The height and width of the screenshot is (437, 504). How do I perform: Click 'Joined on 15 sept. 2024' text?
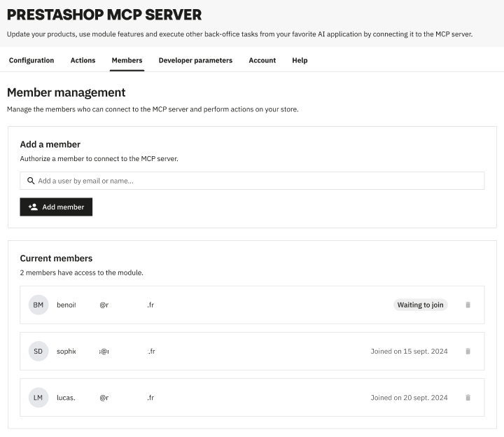point(409,351)
